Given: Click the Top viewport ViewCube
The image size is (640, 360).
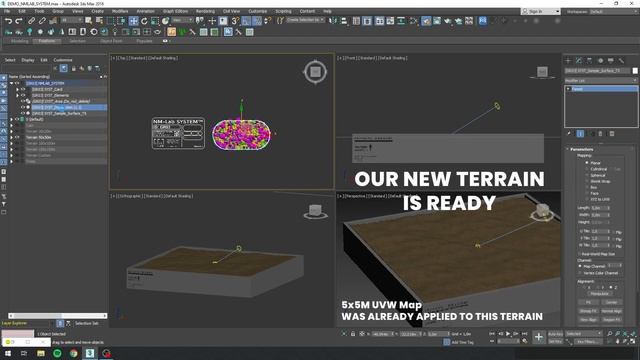Looking at the screenshot, I should (315, 72).
